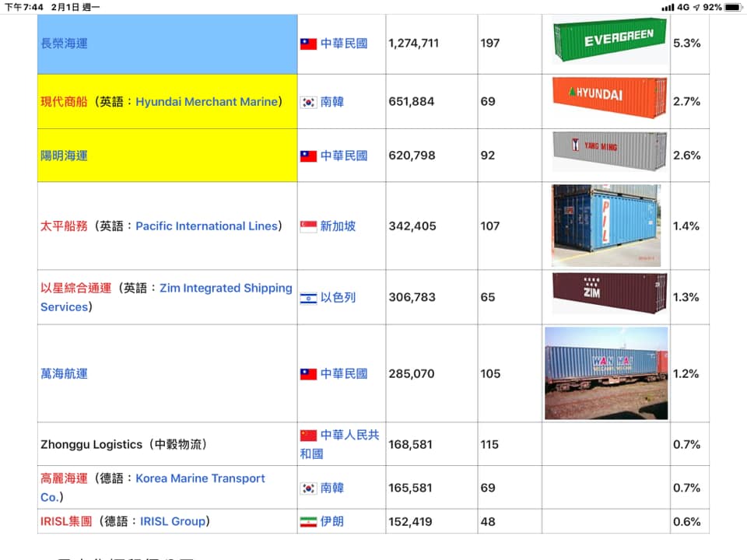Select the 342,405 capacity value

tap(412, 226)
